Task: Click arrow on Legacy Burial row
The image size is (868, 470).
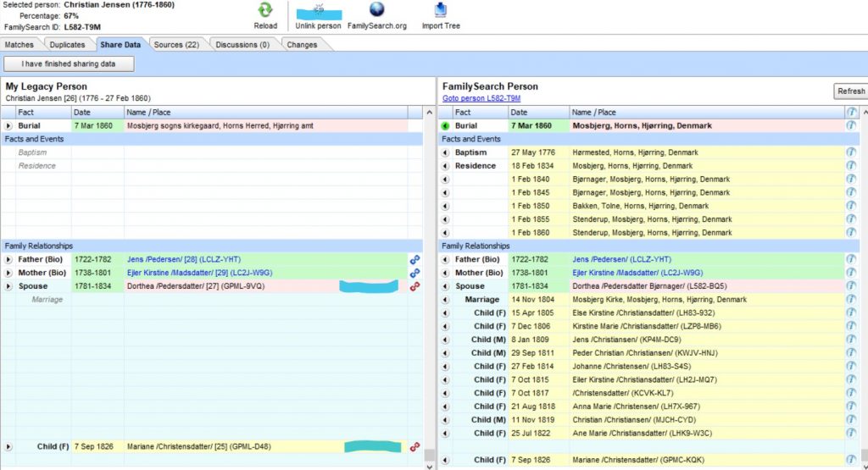Action: tap(8, 126)
